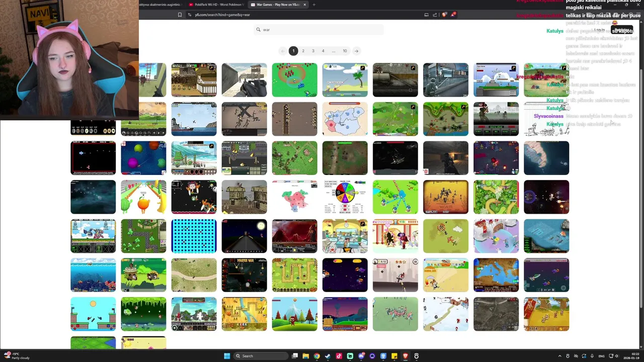
Task: Close the War Games tab
Action: 304,5
